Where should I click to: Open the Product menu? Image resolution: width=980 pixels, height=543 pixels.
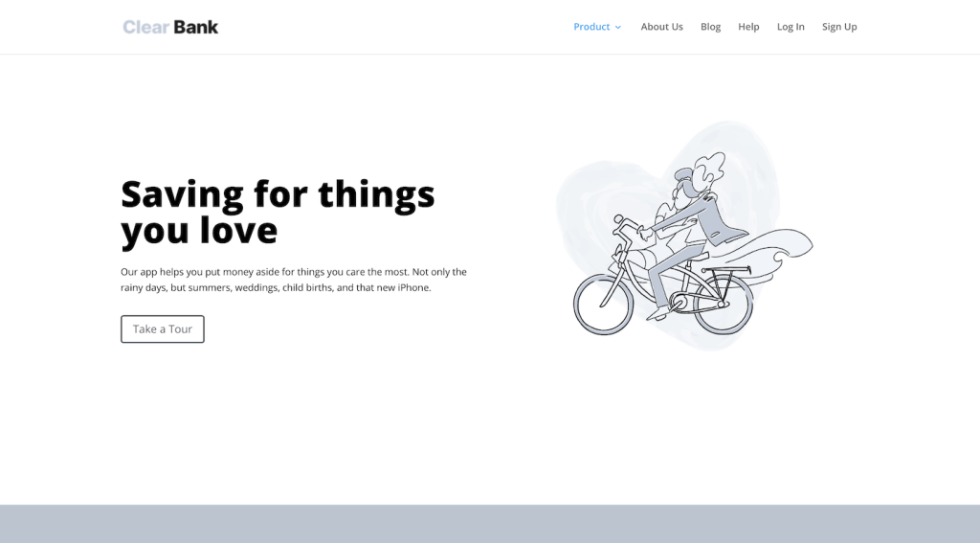[x=591, y=27]
